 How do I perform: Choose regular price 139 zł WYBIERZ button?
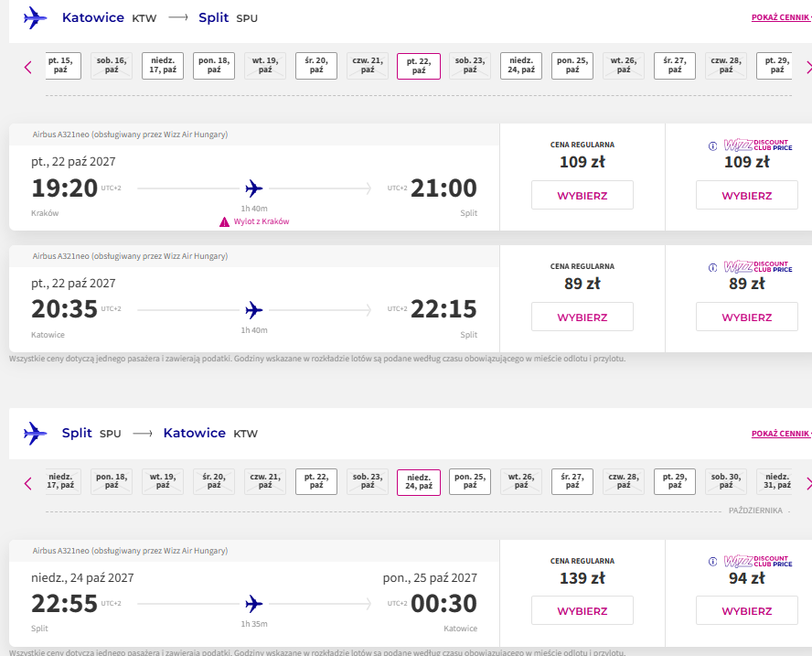pyautogui.click(x=582, y=610)
